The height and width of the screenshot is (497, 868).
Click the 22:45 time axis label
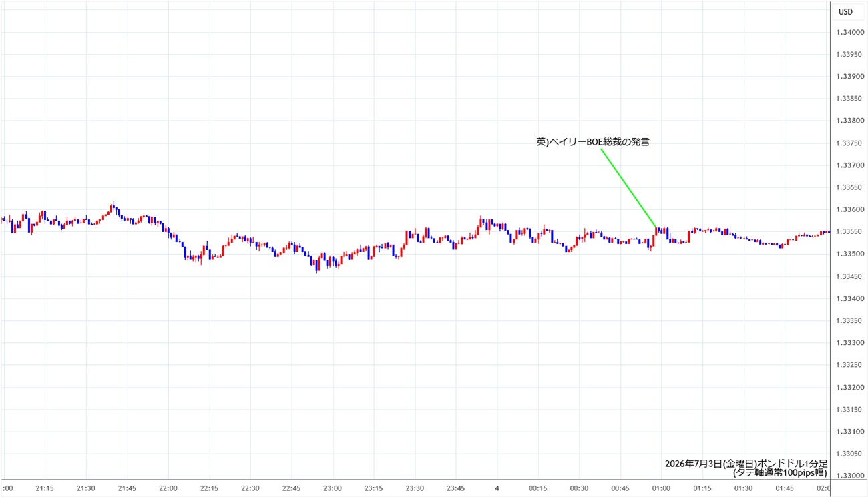291,488
